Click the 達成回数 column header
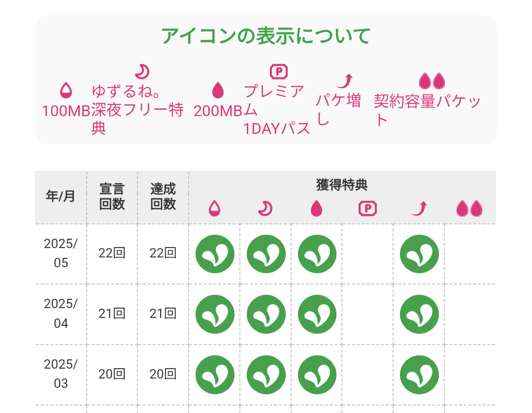The width and height of the screenshot is (532, 413). point(163,196)
